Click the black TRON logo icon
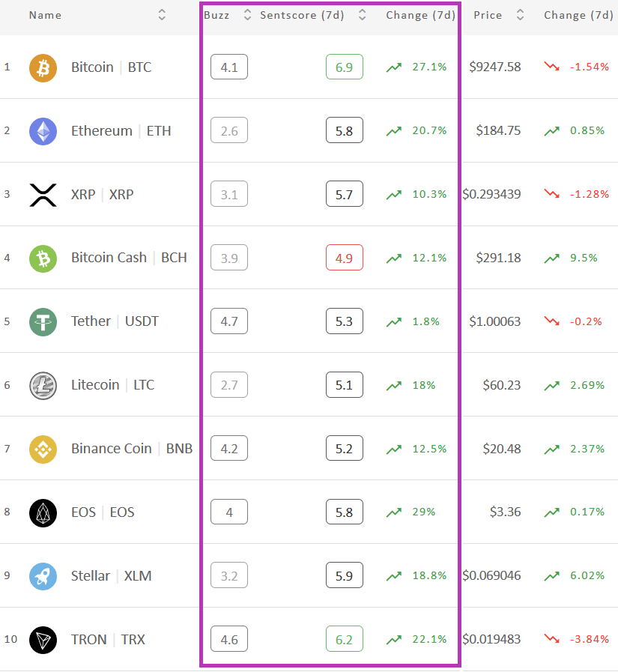Viewport: 618px width, 672px height. coord(43,640)
